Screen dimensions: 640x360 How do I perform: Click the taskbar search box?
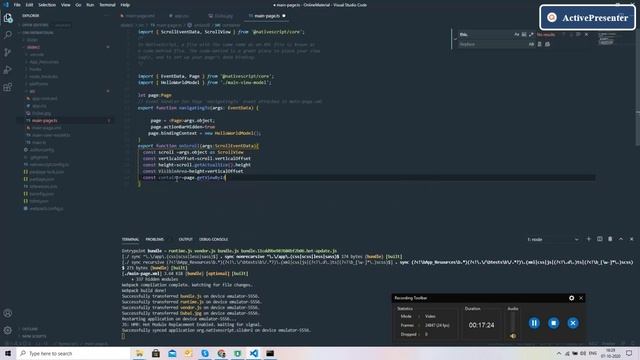click(x=73, y=353)
